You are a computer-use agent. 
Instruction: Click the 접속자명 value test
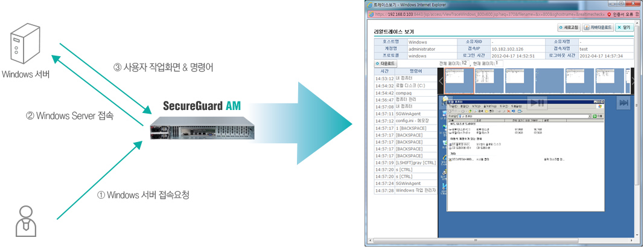click(584, 48)
